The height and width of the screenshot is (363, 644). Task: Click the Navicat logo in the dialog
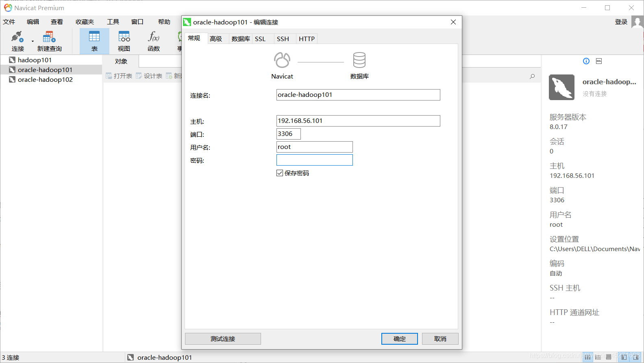tap(282, 60)
